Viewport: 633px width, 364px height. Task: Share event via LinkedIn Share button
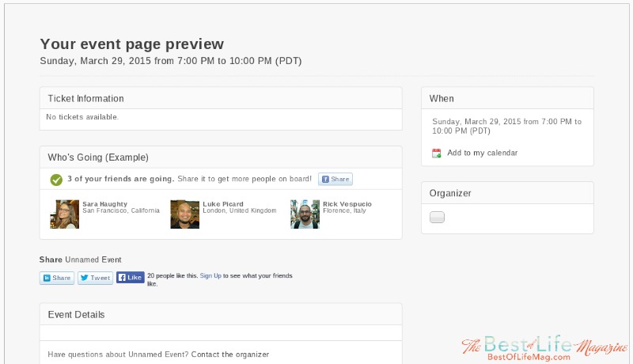[57, 278]
